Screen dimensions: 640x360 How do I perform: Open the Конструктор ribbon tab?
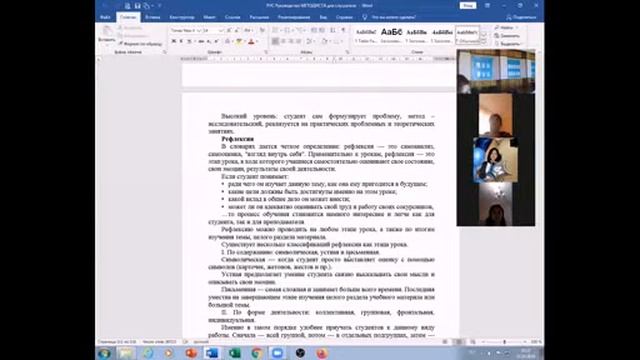click(182, 17)
